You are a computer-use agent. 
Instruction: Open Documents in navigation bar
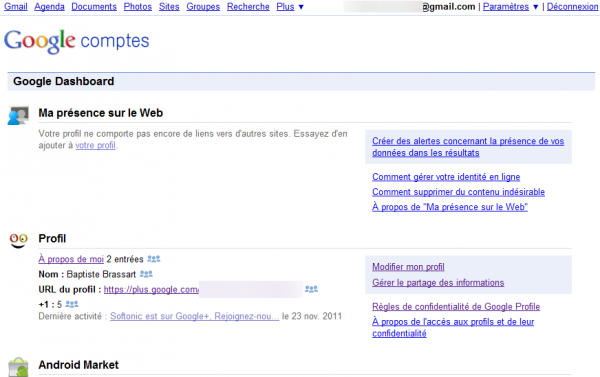click(94, 7)
